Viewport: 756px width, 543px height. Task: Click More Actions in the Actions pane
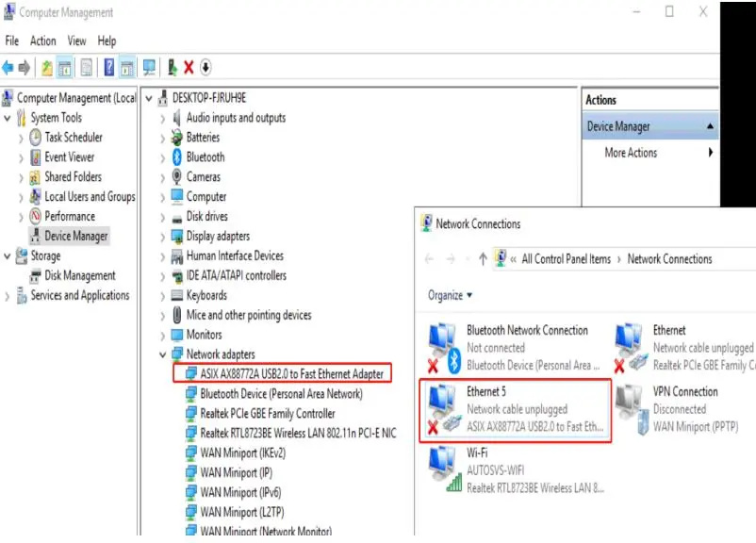[x=631, y=153]
